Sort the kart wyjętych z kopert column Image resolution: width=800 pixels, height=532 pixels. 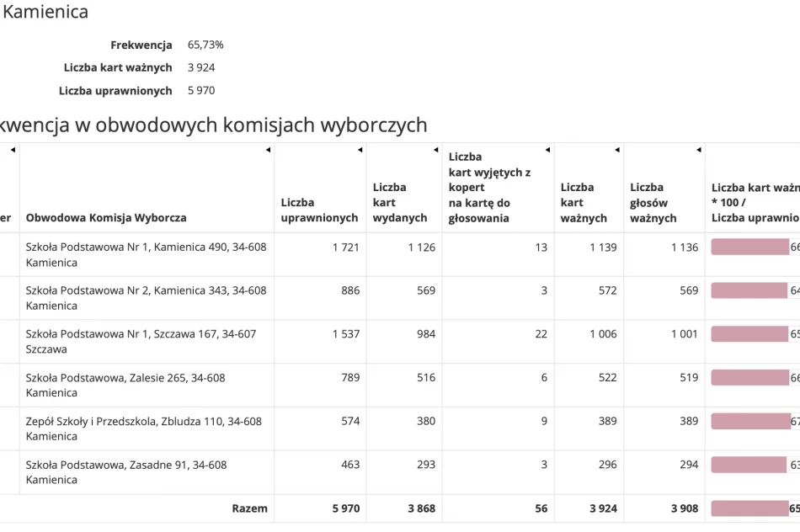pyautogui.click(x=548, y=149)
